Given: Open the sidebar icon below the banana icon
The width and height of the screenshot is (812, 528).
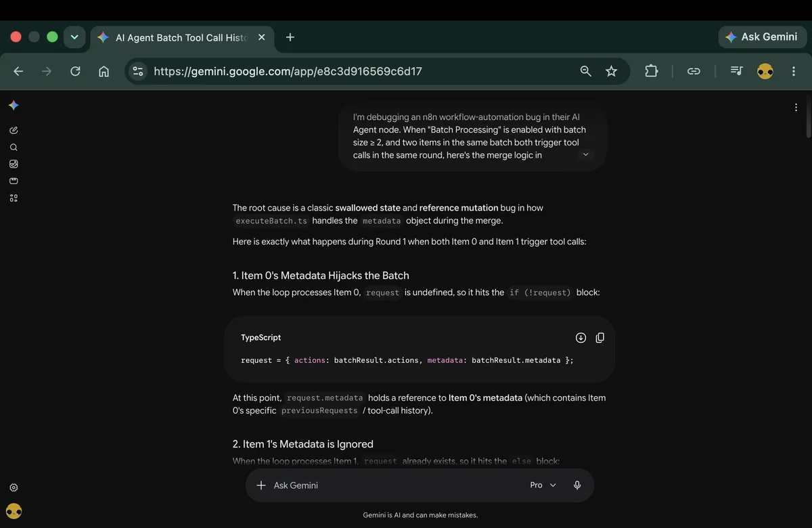Looking at the screenshot, I should (14, 181).
